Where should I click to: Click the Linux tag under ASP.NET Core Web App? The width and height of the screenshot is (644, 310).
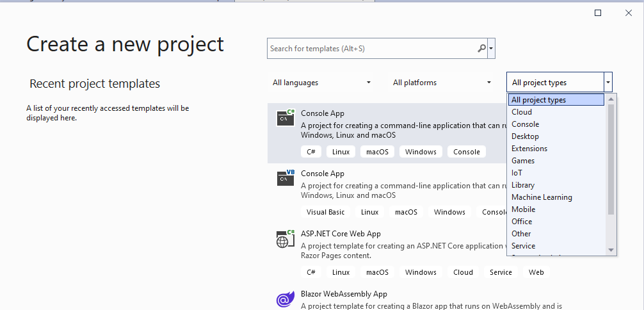click(x=341, y=272)
